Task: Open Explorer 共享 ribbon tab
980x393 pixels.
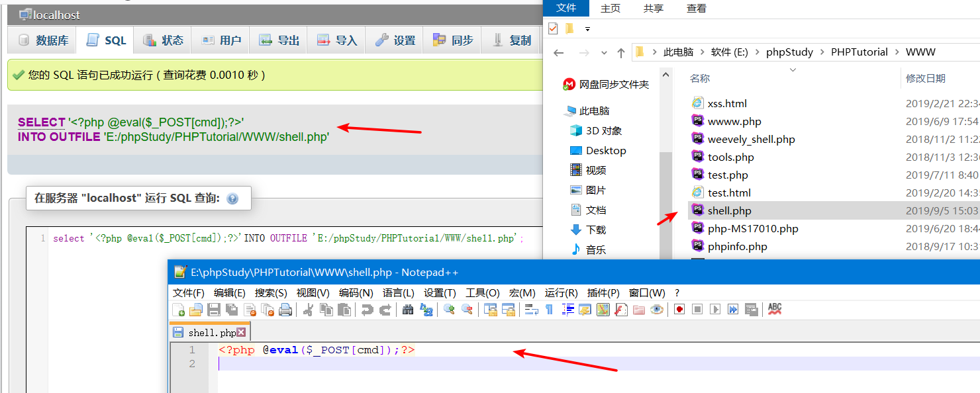Action: [x=654, y=8]
